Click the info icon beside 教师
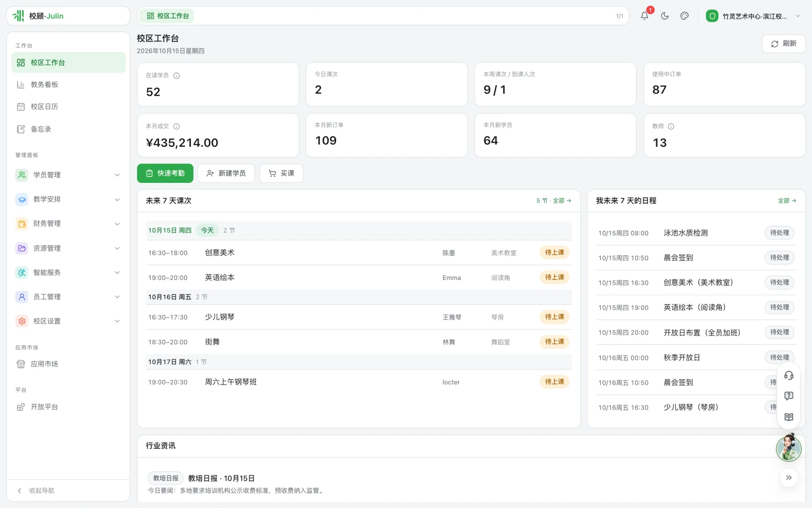812x508 pixels. [671, 126]
